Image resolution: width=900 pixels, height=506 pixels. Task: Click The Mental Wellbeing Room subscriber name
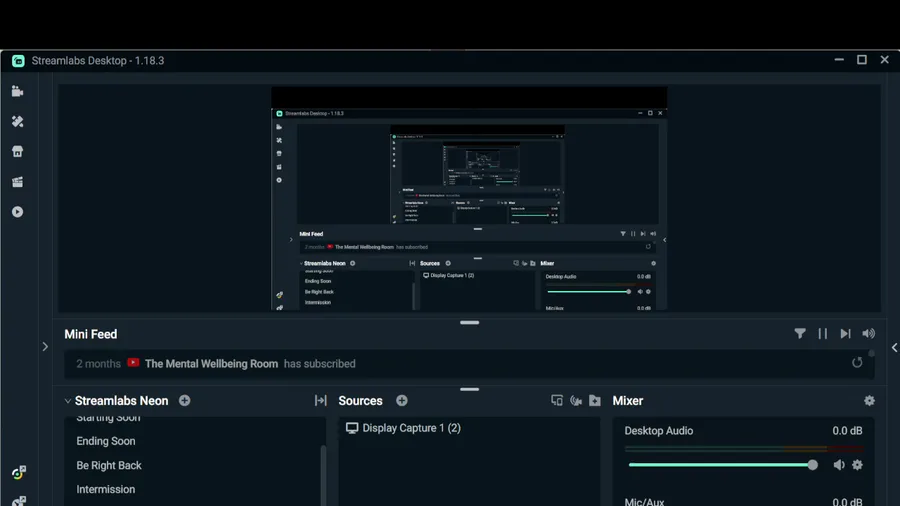point(211,364)
